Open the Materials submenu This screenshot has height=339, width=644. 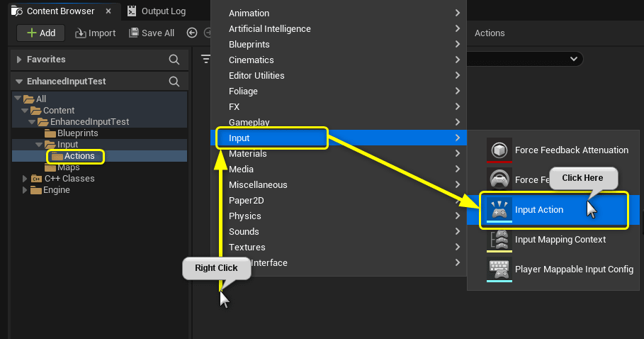tap(339, 154)
